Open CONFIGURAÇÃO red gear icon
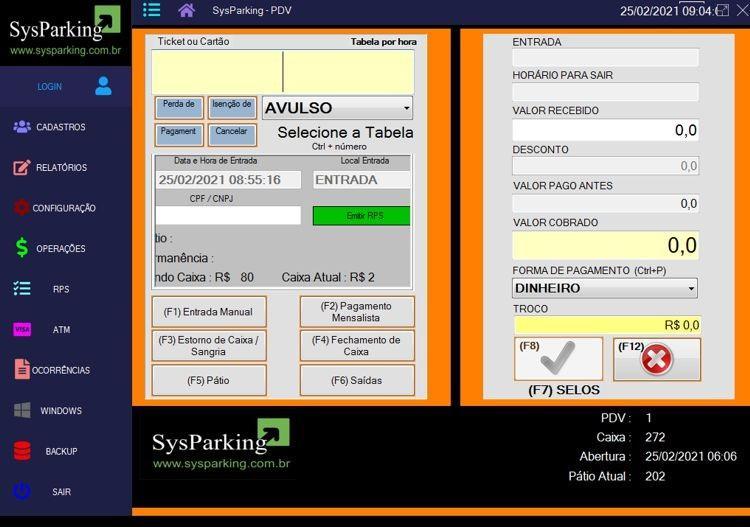 (21, 208)
